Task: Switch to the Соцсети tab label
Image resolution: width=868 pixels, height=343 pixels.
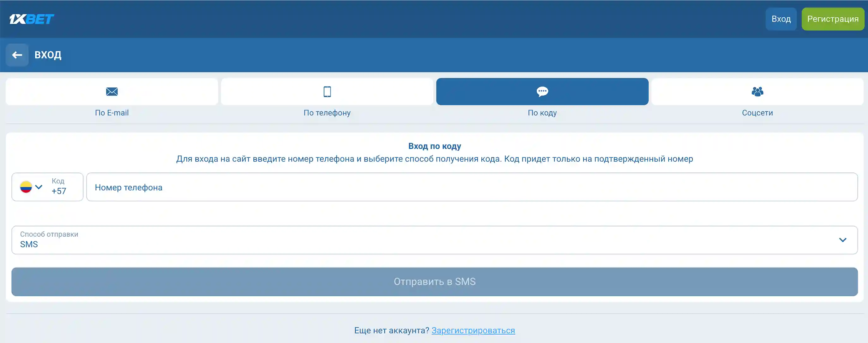Action: [x=757, y=113]
